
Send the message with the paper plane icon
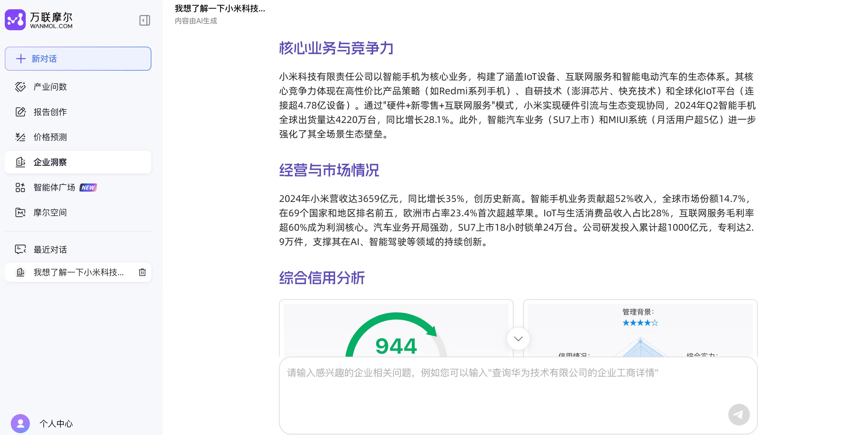(x=738, y=414)
